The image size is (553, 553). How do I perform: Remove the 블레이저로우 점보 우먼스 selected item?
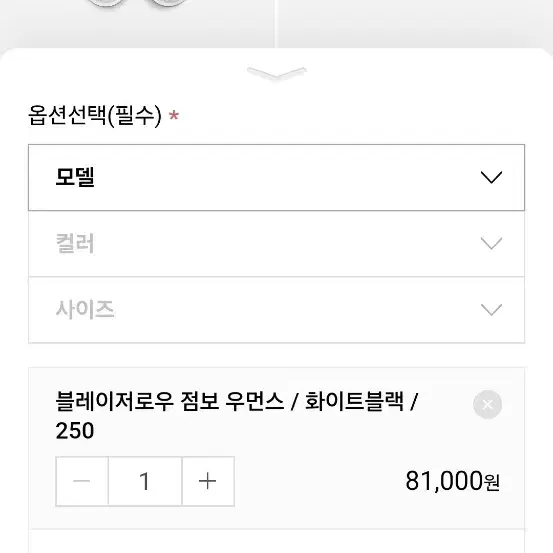tap(487, 404)
